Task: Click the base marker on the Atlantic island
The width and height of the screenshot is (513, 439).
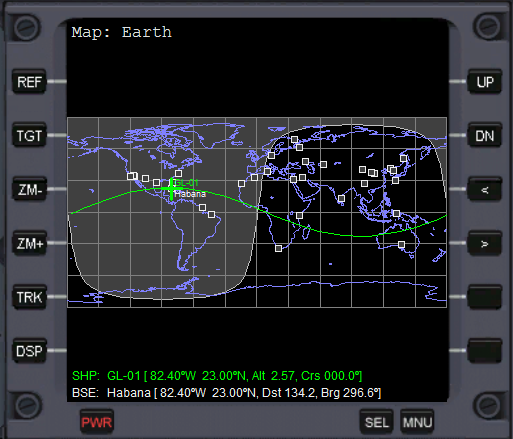Action: pos(241,184)
